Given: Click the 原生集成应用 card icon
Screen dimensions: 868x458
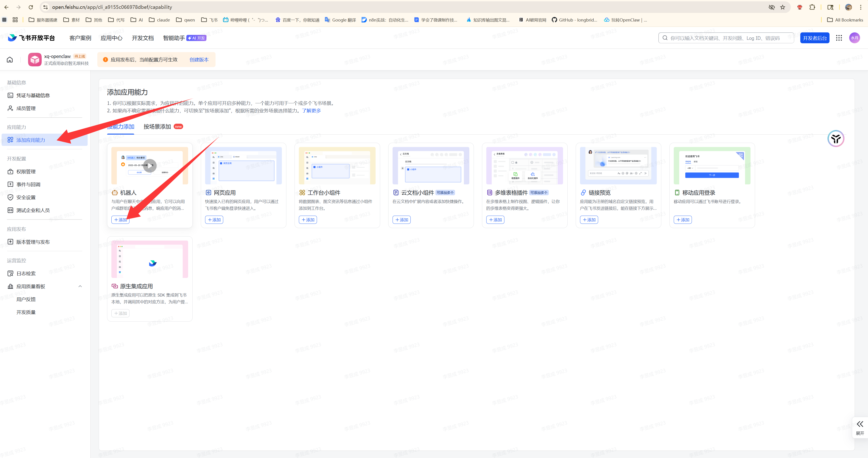Looking at the screenshot, I should tap(115, 286).
